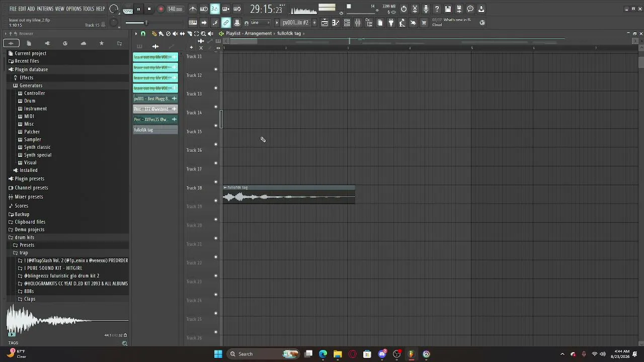
Task: Toggle Song/Pattern mode button
Action: coord(128,10)
